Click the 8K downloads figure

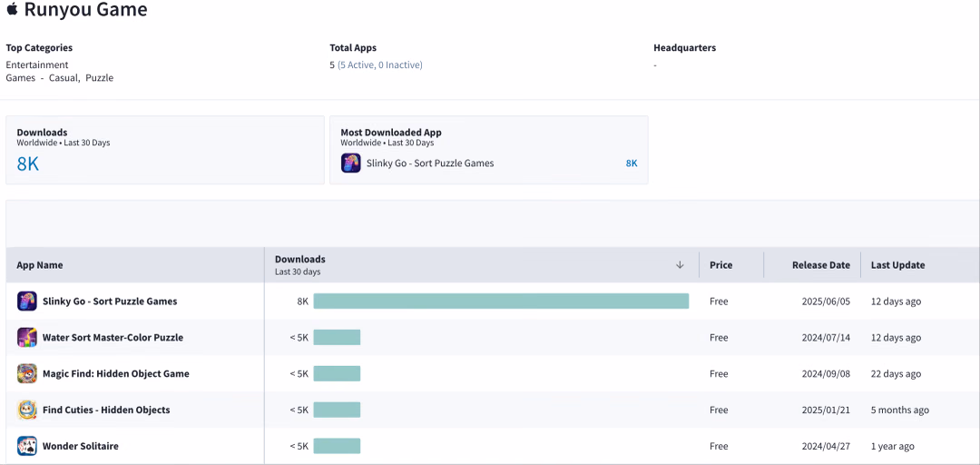click(x=28, y=164)
